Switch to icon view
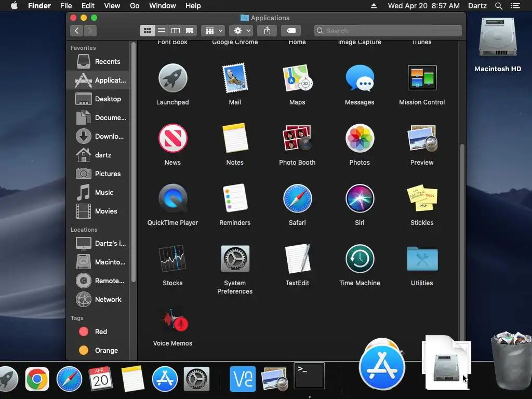The height and width of the screenshot is (399, 532). 147,31
